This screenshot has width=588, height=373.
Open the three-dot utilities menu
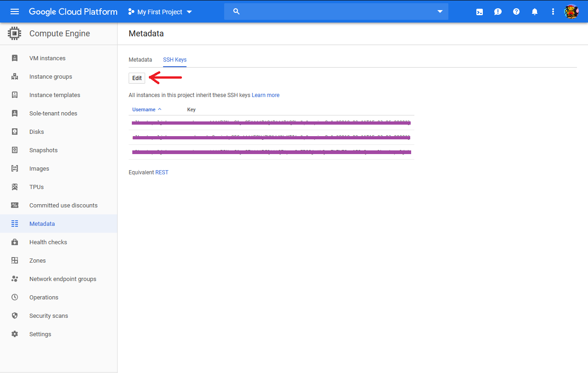tap(553, 12)
